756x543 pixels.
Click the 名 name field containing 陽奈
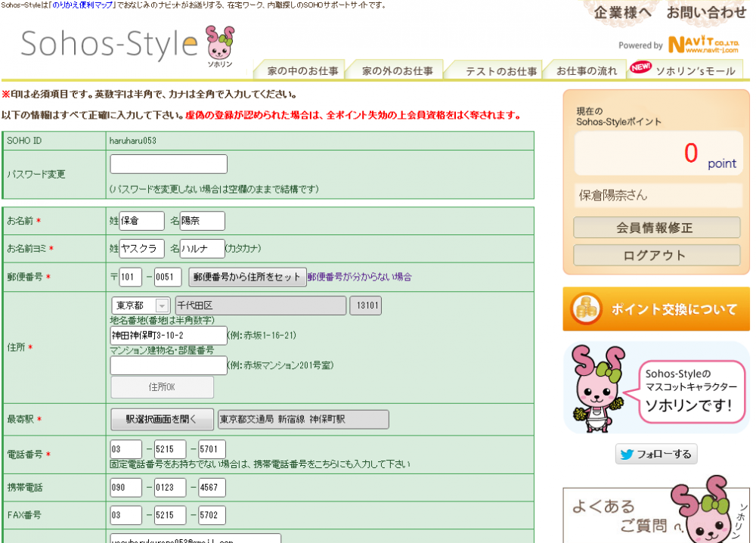coord(203,221)
